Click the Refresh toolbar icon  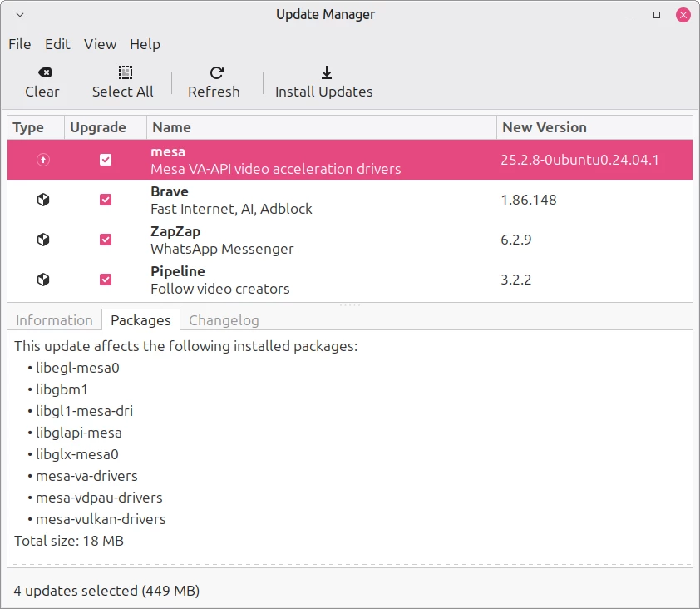pos(216,72)
